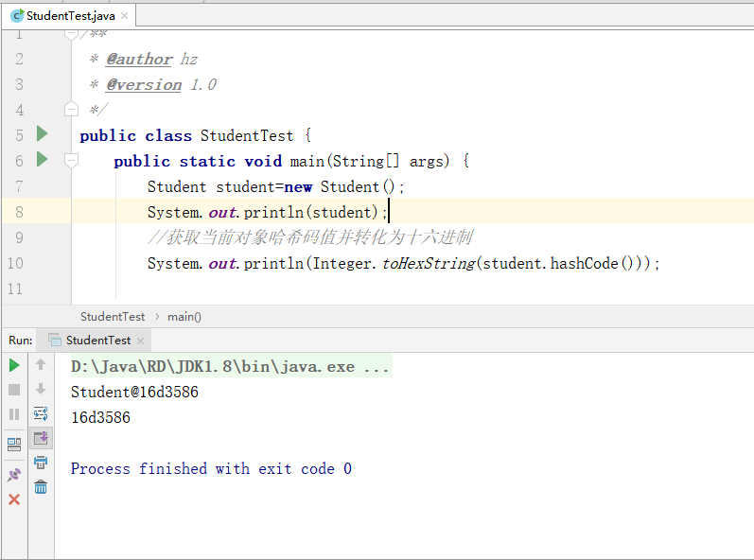
Task: Move down the stack trace
Action: click(x=41, y=389)
